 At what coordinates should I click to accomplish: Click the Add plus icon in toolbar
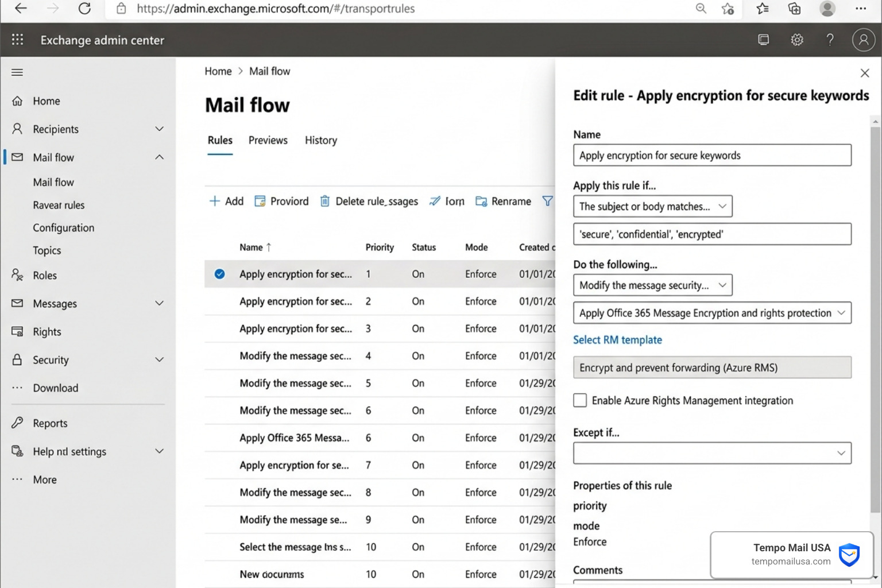point(214,201)
